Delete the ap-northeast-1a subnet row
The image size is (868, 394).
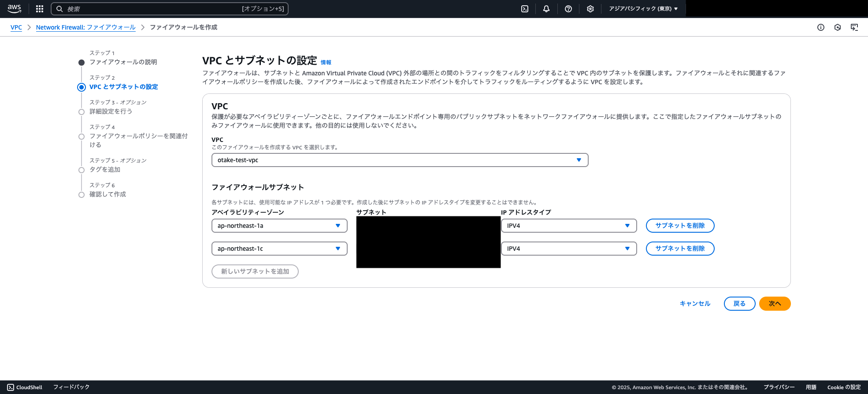point(680,226)
